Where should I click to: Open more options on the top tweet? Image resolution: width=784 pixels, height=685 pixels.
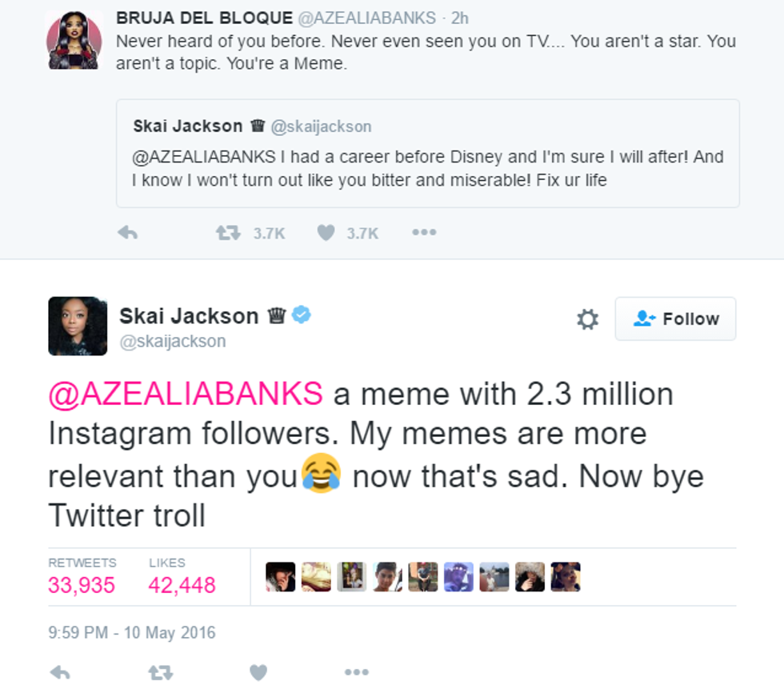(424, 233)
